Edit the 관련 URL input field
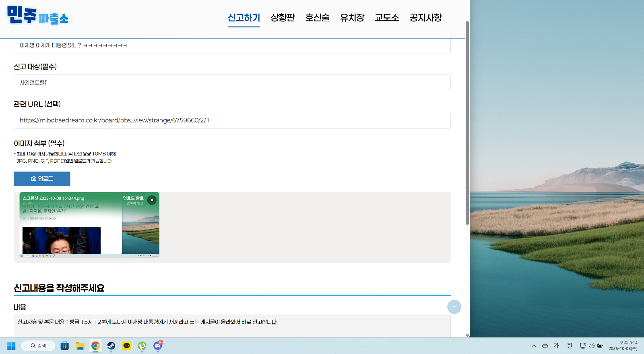Screen dimensions: 644x354 point(232,120)
